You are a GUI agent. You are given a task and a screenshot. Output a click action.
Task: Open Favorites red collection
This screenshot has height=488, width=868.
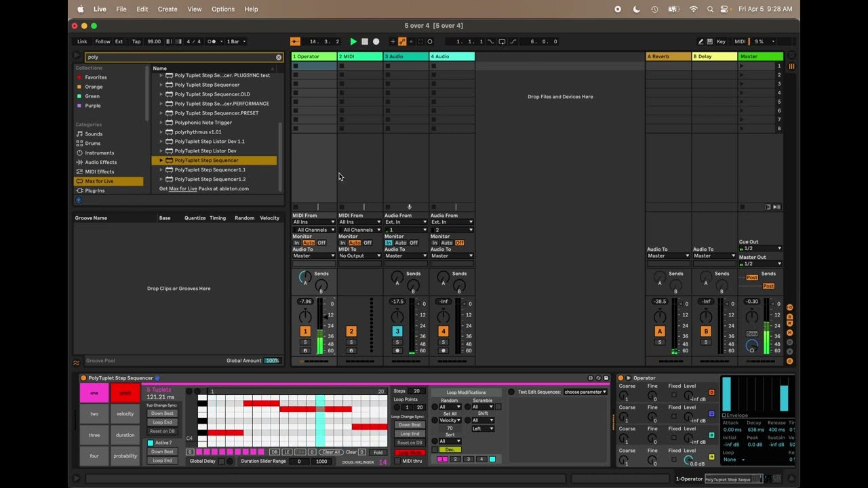[x=96, y=77]
